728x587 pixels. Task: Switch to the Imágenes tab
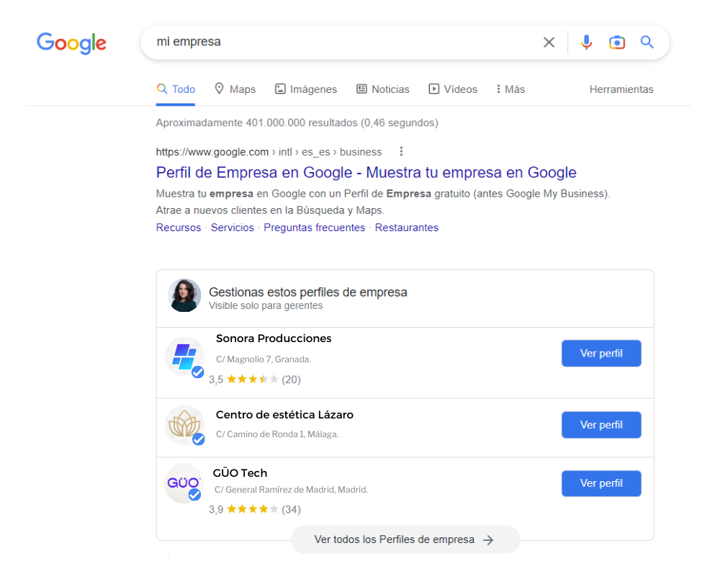(305, 89)
